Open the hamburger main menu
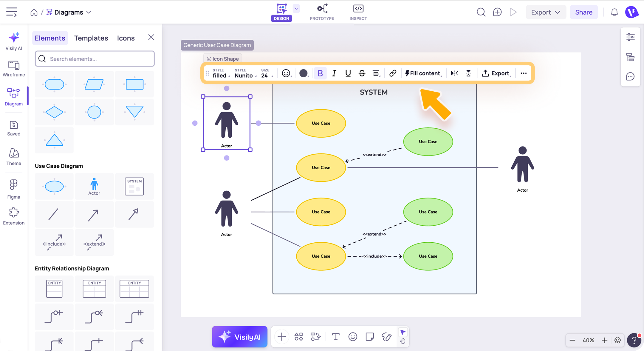 [12, 12]
